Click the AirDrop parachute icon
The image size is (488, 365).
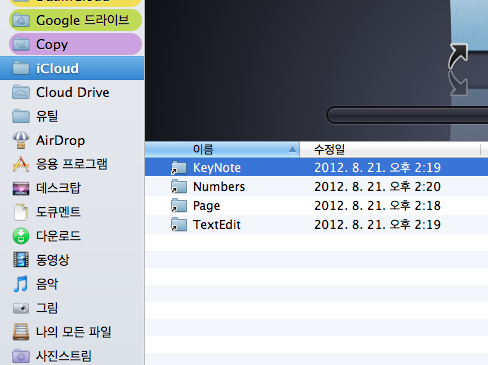tap(21, 140)
